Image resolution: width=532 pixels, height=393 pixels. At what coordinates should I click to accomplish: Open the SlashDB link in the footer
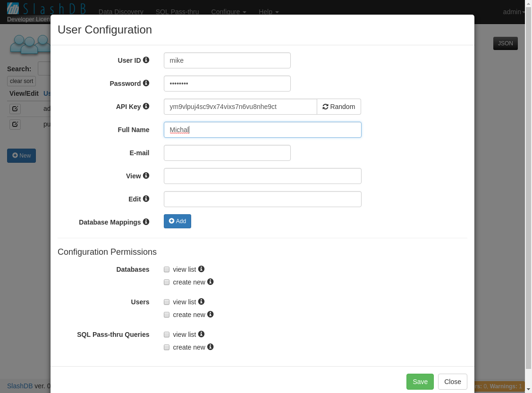(x=20, y=386)
